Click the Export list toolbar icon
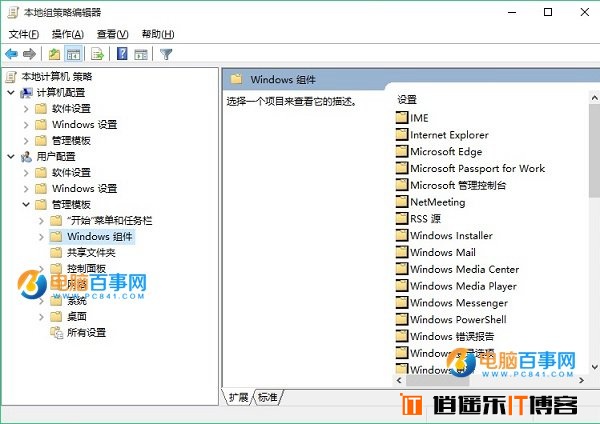 click(x=98, y=54)
